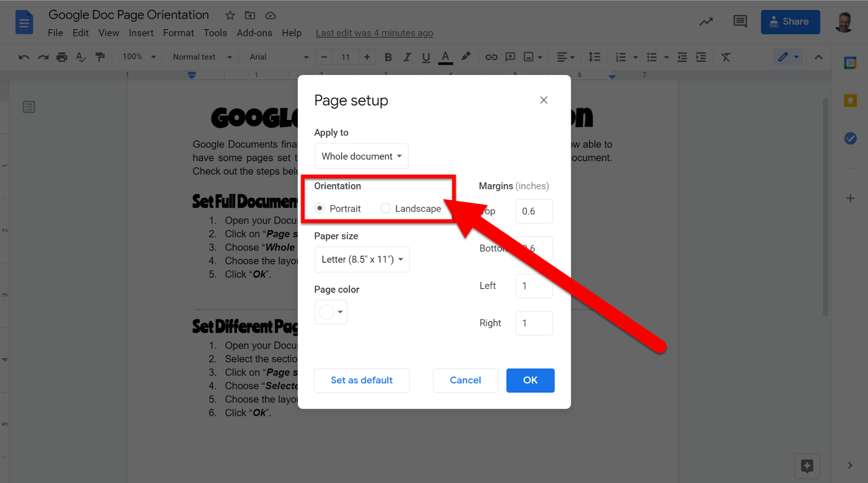The width and height of the screenshot is (868, 483).
Task: Open text alignment options
Action: 566,57
